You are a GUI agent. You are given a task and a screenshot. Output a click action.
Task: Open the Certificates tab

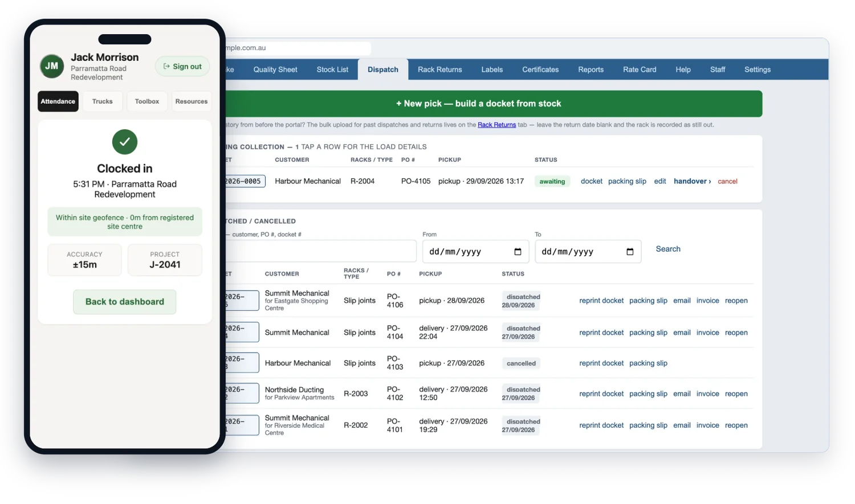(540, 69)
